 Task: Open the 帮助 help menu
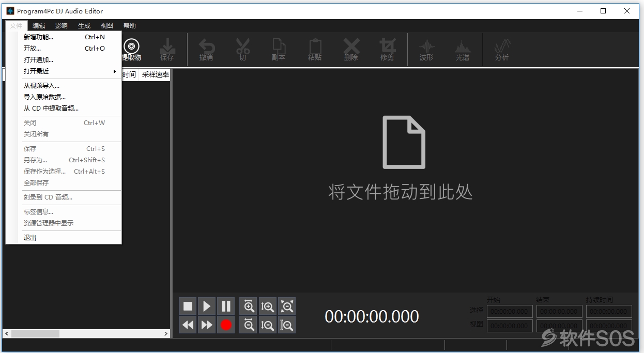130,25
